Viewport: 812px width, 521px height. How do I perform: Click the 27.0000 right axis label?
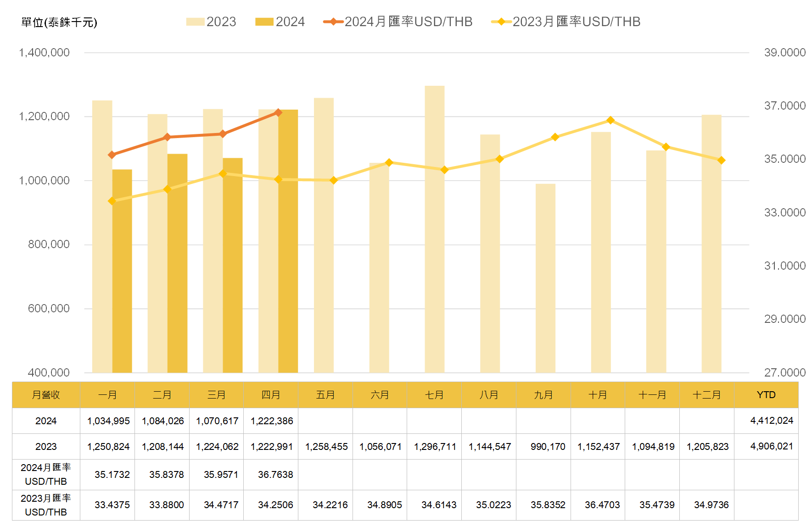[x=785, y=372]
